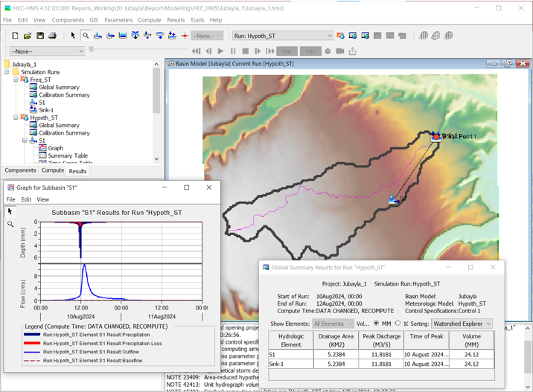This screenshot has height=392, width=533.
Task: Select the second volume units radio button
Action: click(x=398, y=324)
